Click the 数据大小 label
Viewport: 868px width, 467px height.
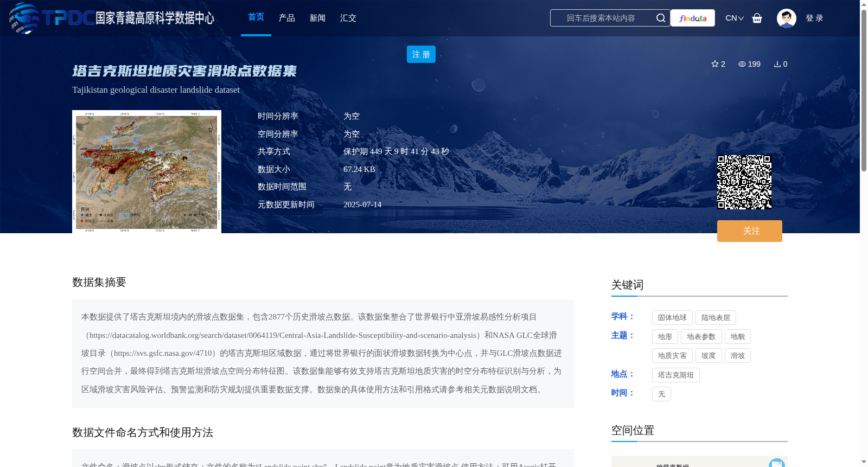[274, 169]
